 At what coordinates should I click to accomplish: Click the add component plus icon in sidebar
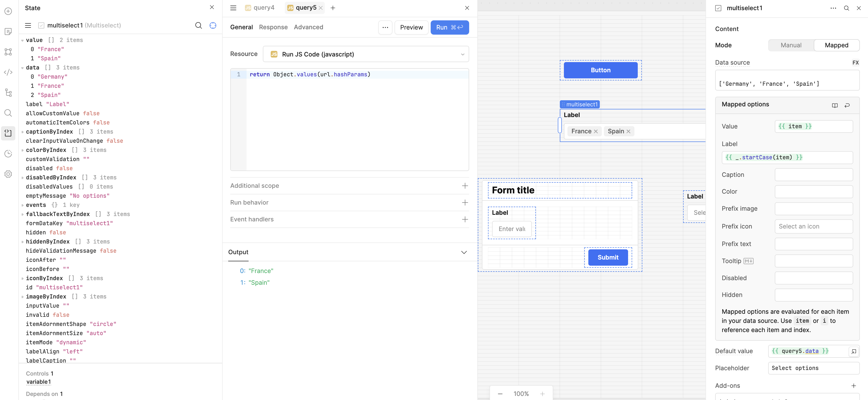(x=8, y=11)
